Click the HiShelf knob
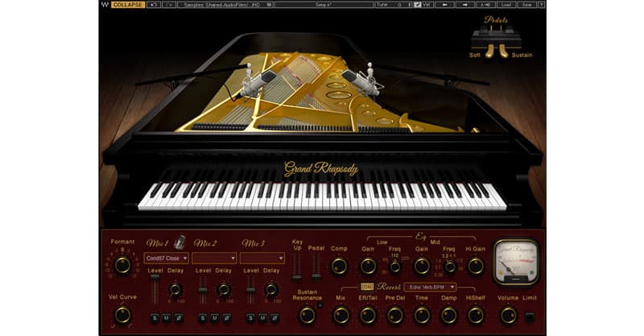The image size is (644, 336). (476, 315)
